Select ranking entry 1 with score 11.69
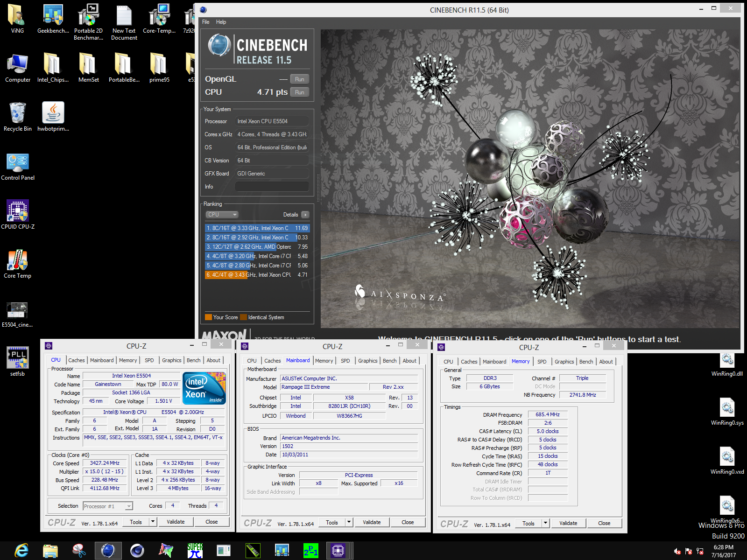 [257, 228]
